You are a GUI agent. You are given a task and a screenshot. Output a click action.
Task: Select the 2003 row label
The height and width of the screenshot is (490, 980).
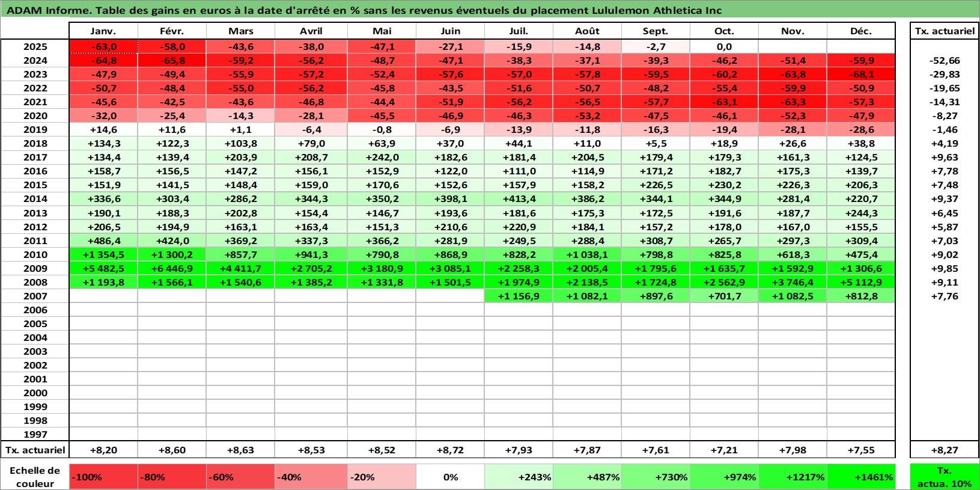click(x=35, y=351)
